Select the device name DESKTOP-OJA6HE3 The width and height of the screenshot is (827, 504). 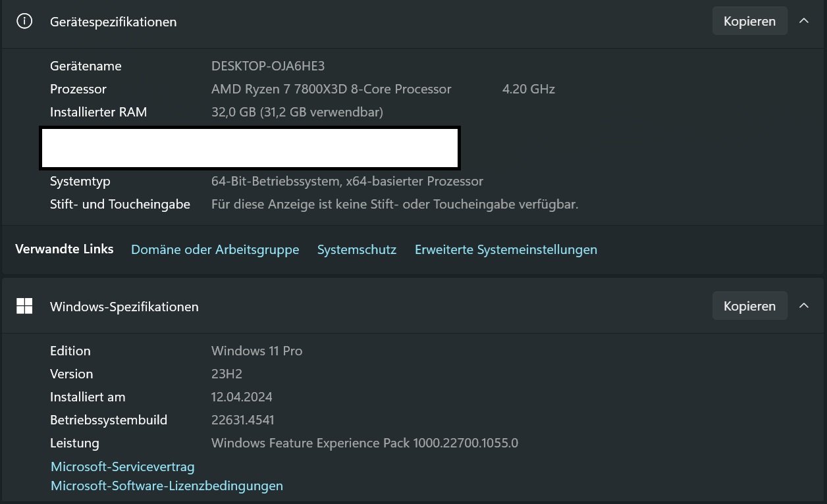[268, 66]
